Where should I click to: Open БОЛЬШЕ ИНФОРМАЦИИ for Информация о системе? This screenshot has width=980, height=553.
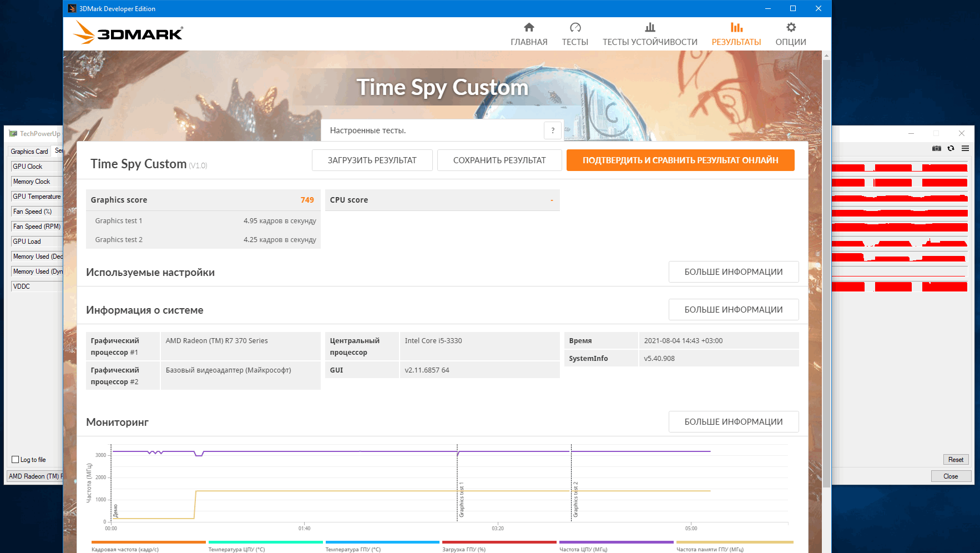pyautogui.click(x=734, y=310)
